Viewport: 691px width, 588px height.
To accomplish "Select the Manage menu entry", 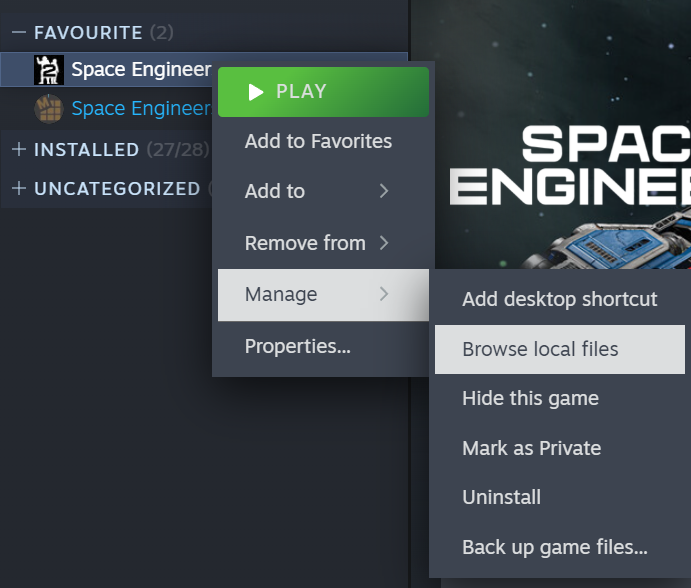I will point(281,295).
